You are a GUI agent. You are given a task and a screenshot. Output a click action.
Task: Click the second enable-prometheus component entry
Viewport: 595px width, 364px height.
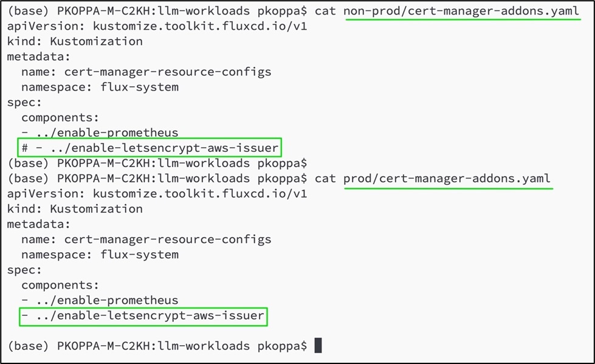coord(100,300)
